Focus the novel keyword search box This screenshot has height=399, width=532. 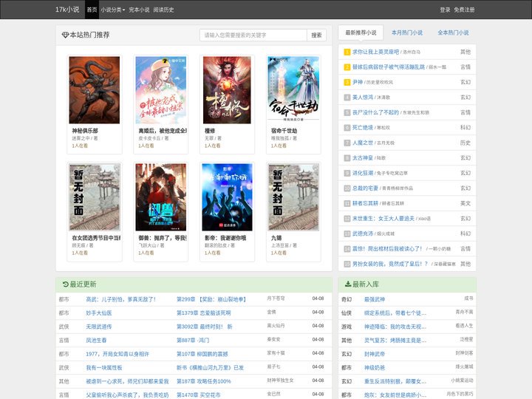[x=253, y=35]
